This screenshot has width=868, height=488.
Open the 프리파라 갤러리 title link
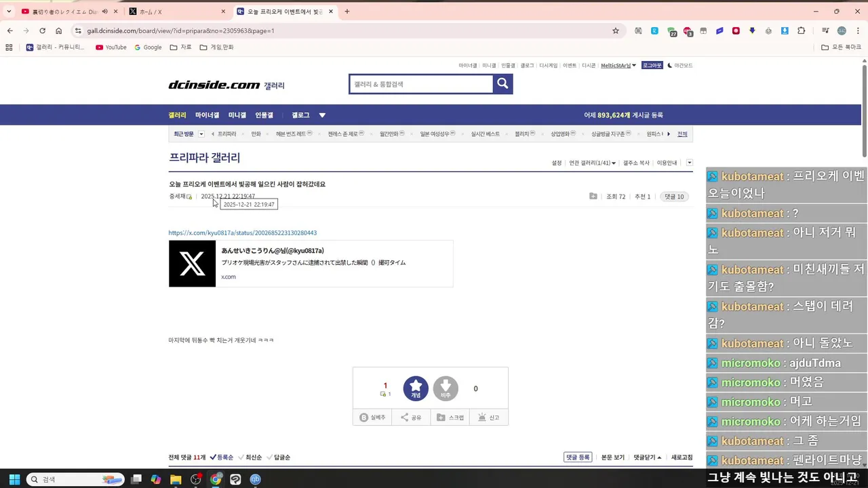[204, 158]
